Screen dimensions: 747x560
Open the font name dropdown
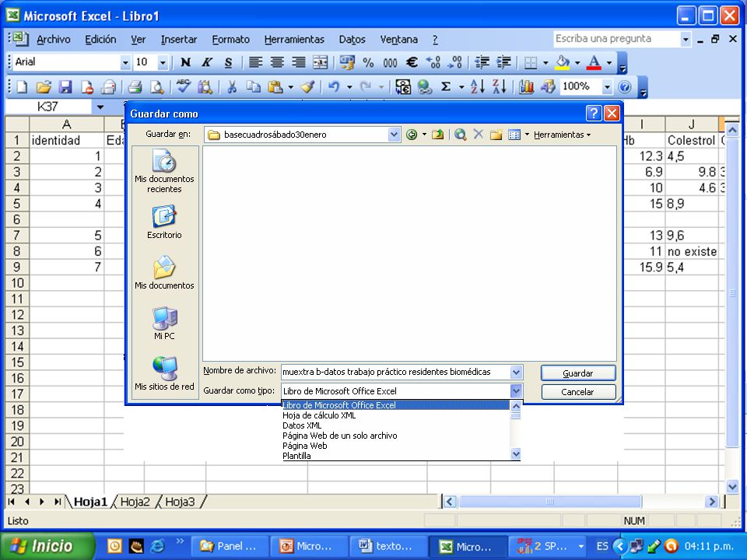tap(125, 62)
